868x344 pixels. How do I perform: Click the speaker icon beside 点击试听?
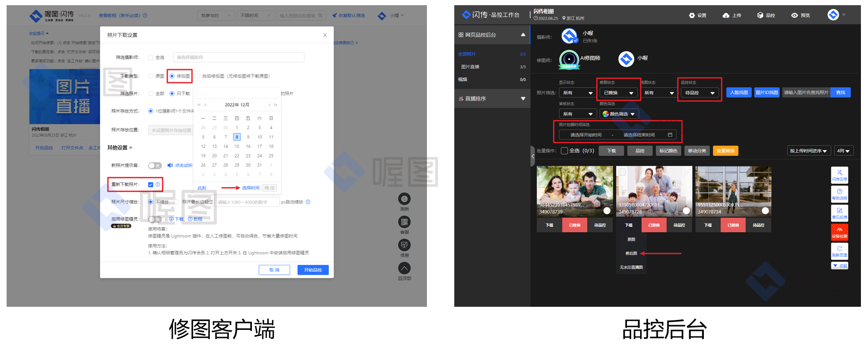click(x=170, y=165)
